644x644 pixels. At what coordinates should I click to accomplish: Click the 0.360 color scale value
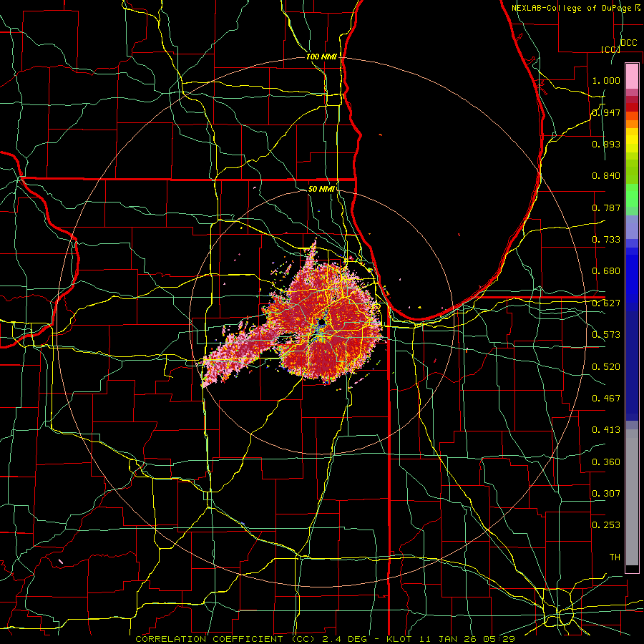pyautogui.click(x=606, y=462)
